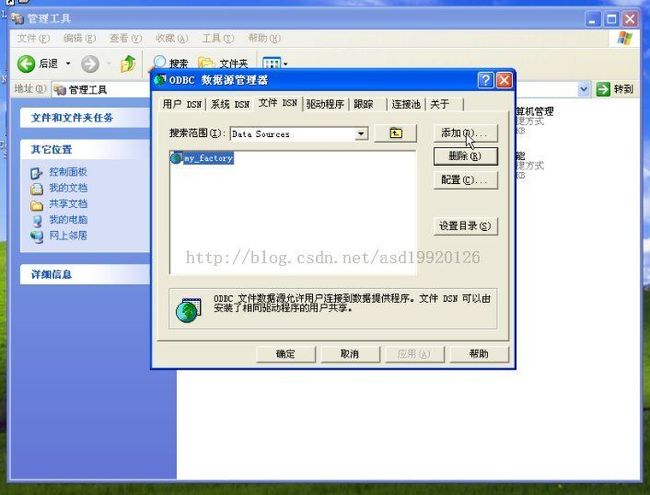Open the Back button history dropdown arrow
650x495 pixels.
click(x=68, y=63)
